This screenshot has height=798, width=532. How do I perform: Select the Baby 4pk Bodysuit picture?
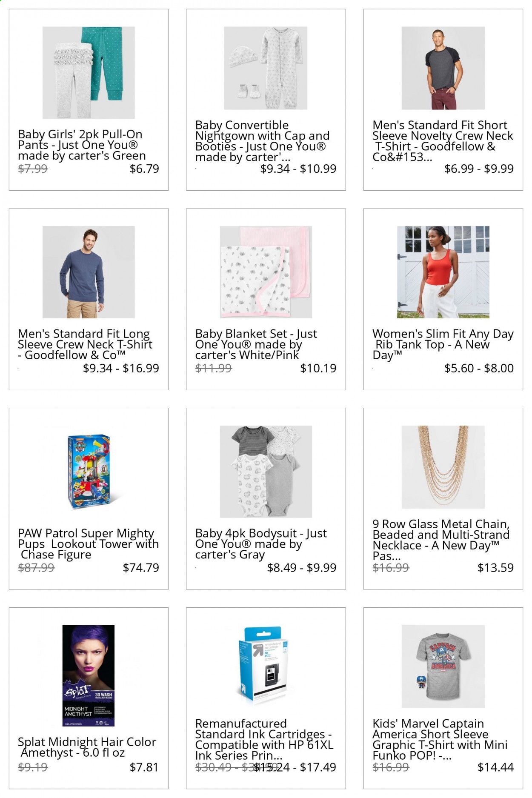click(x=266, y=472)
